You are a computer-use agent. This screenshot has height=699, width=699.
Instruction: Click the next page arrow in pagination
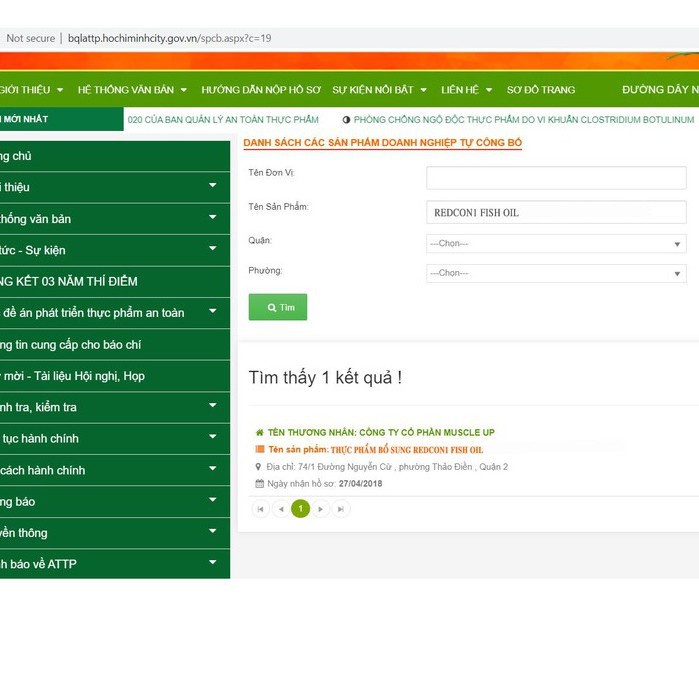(321, 509)
